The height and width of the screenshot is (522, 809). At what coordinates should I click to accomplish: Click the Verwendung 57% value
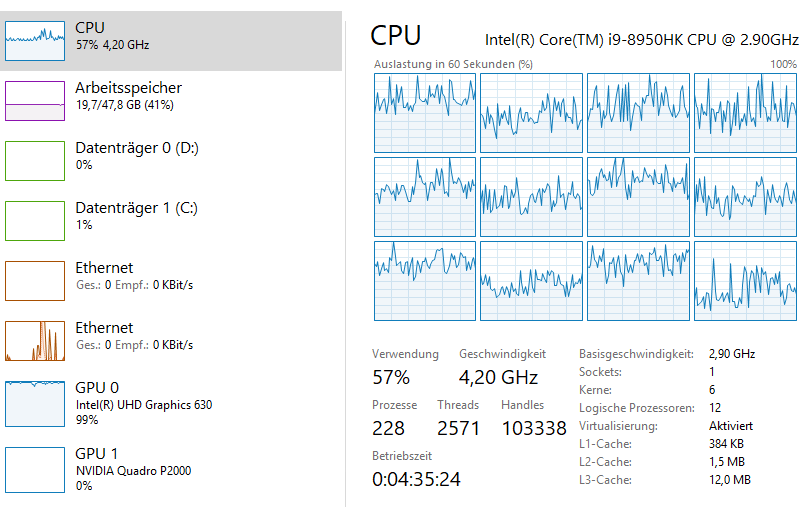click(x=391, y=377)
